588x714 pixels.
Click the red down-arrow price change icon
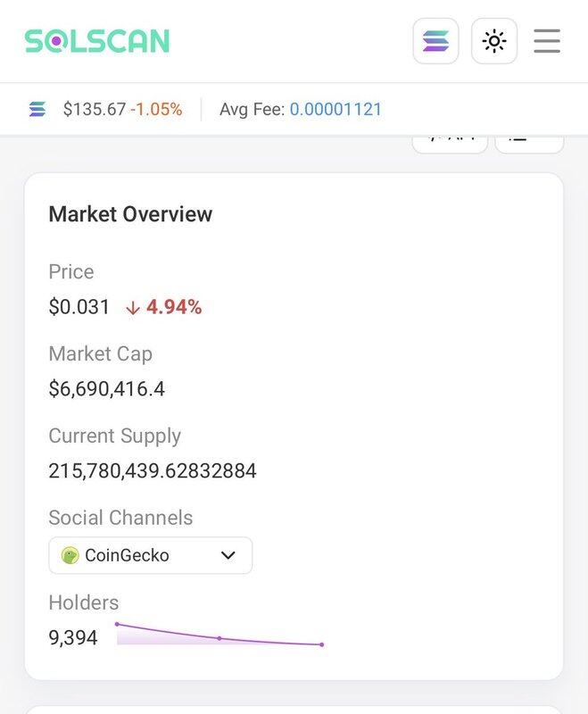[x=133, y=308]
